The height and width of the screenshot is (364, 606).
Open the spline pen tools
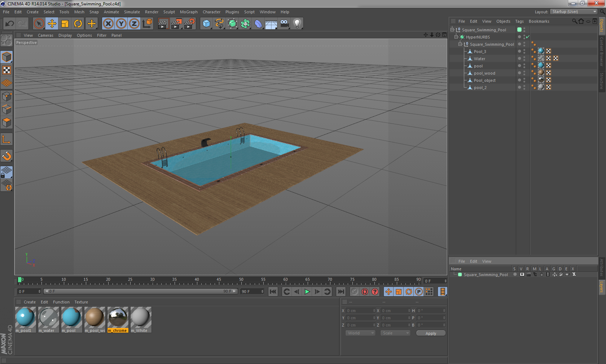(x=219, y=24)
